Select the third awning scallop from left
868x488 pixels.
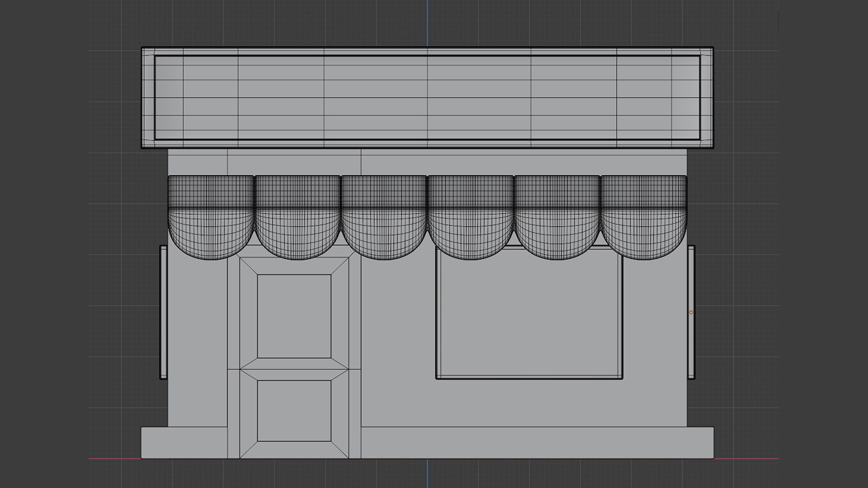(x=383, y=217)
